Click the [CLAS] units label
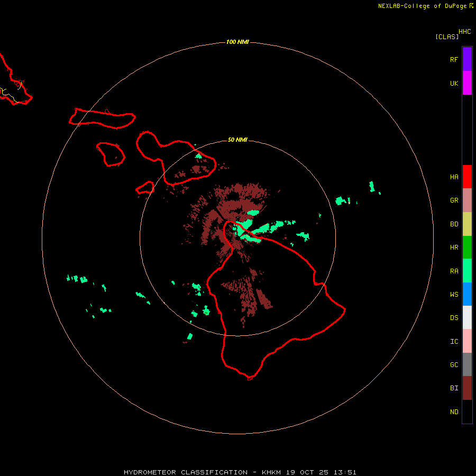The width and height of the screenshot is (476, 476). (x=447, y=36)
